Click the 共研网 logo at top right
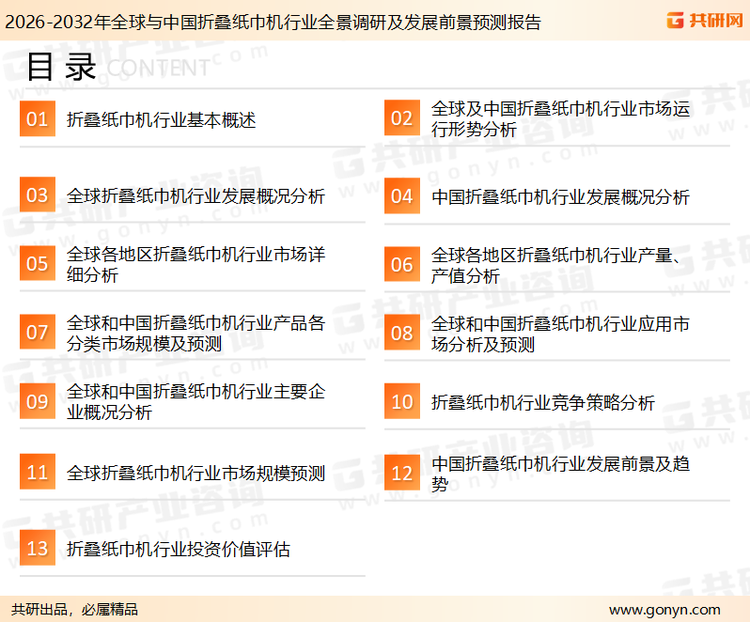Viewport: 750px width, 622px height. 705,20
